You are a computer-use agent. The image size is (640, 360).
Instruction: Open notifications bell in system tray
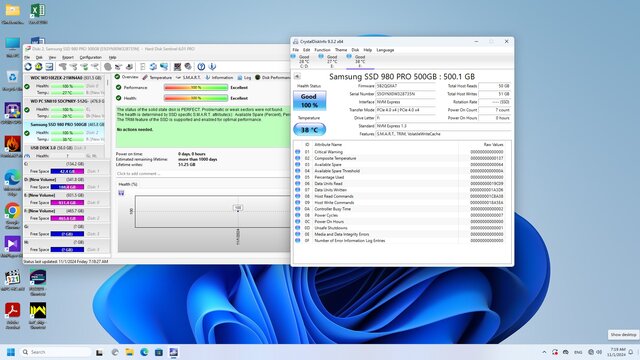point(631,352)
